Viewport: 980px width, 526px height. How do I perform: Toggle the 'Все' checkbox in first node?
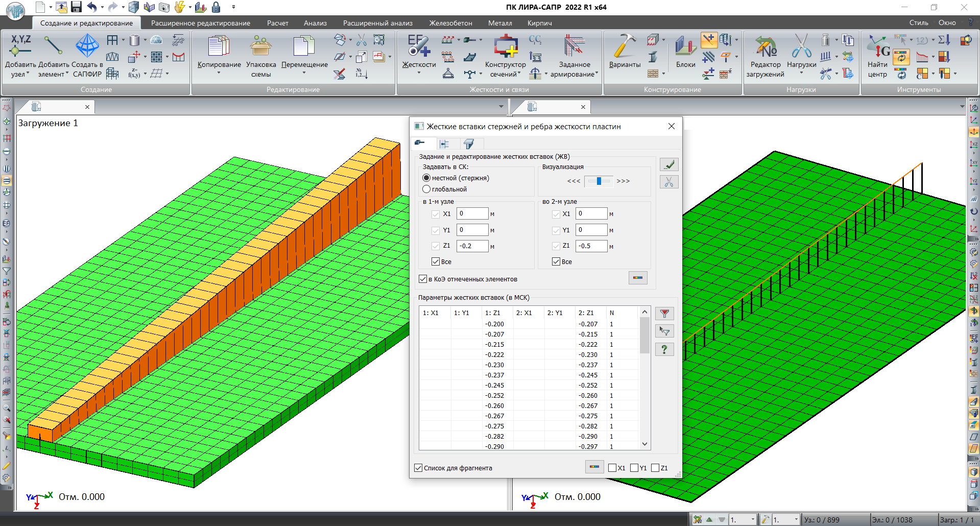pyautogui.click(x=436, y=262)
